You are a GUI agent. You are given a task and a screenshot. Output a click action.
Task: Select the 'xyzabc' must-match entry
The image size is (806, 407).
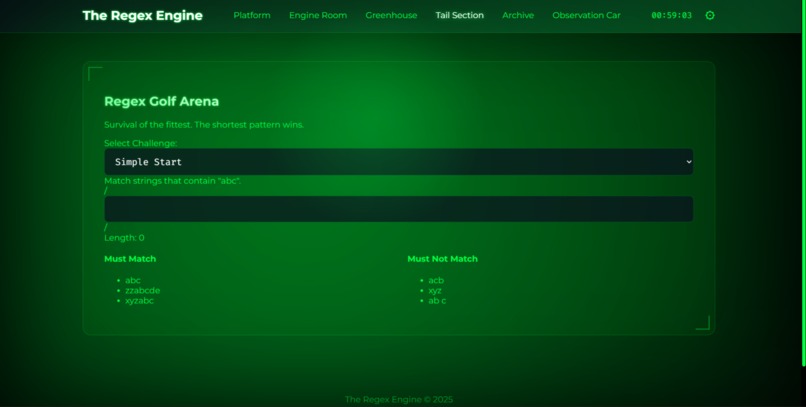click(x=139, y=301)
